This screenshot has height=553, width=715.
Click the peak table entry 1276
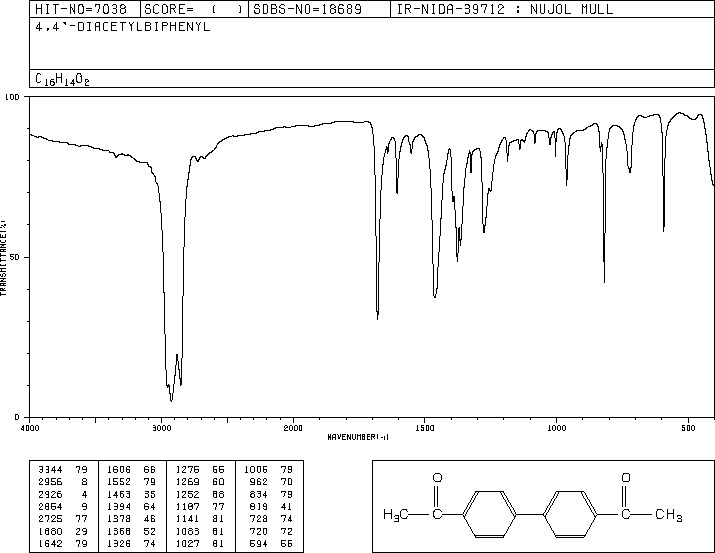tap(187, 469)
